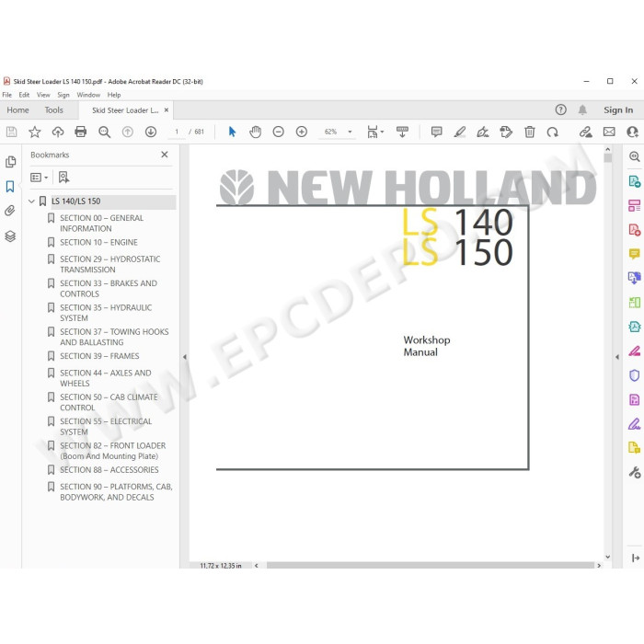Click the horizontal scrollbar right arrow
Image resolution: width=644 pixels, height=644 pixels.
pos(599,566)
